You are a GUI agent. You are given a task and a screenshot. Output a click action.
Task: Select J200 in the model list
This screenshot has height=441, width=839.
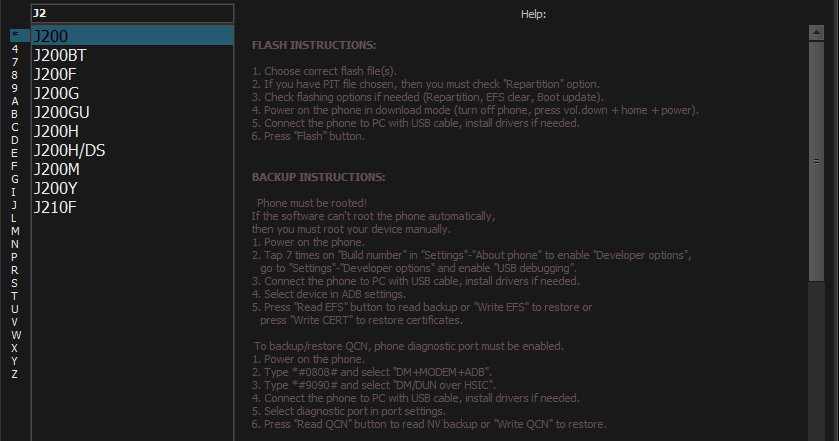(x=132, y=36)
